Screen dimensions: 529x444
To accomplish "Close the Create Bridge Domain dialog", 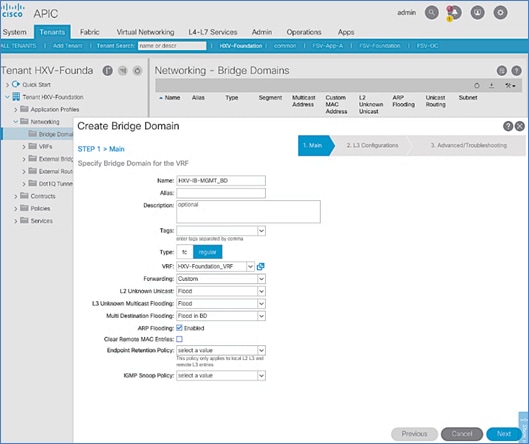I will click(x=520, y=126).
